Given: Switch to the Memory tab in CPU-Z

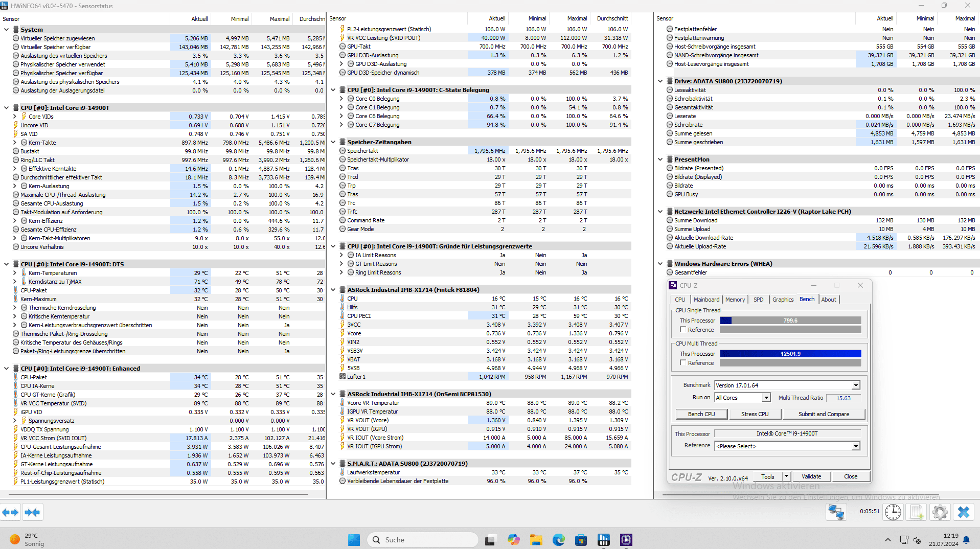Looking at the screenshot, I should (x=735, y=300).
